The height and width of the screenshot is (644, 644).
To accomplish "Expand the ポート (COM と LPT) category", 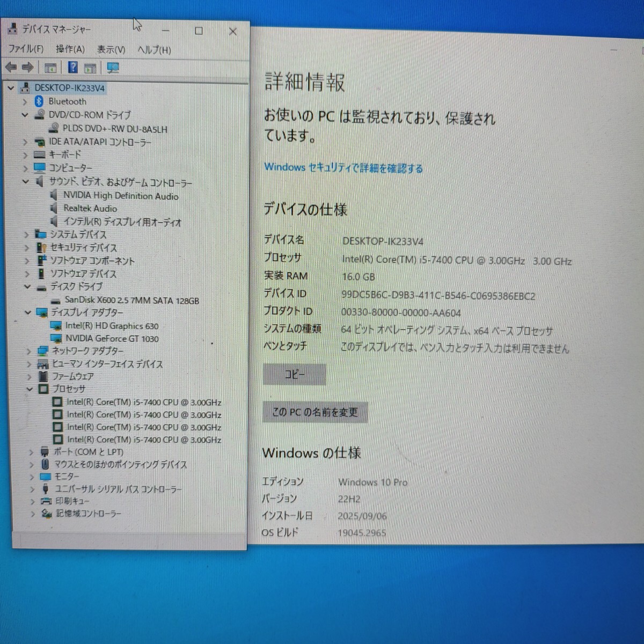I will (31, 452).
